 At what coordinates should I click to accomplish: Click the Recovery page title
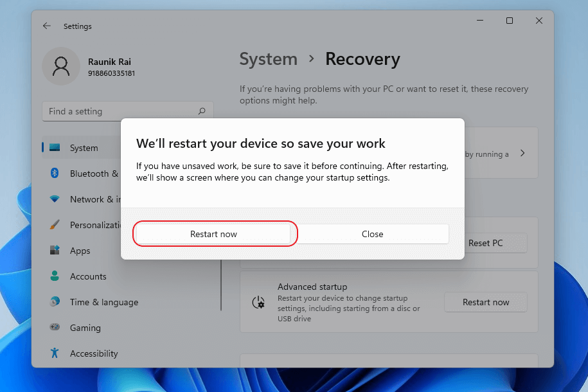[362, 59]
